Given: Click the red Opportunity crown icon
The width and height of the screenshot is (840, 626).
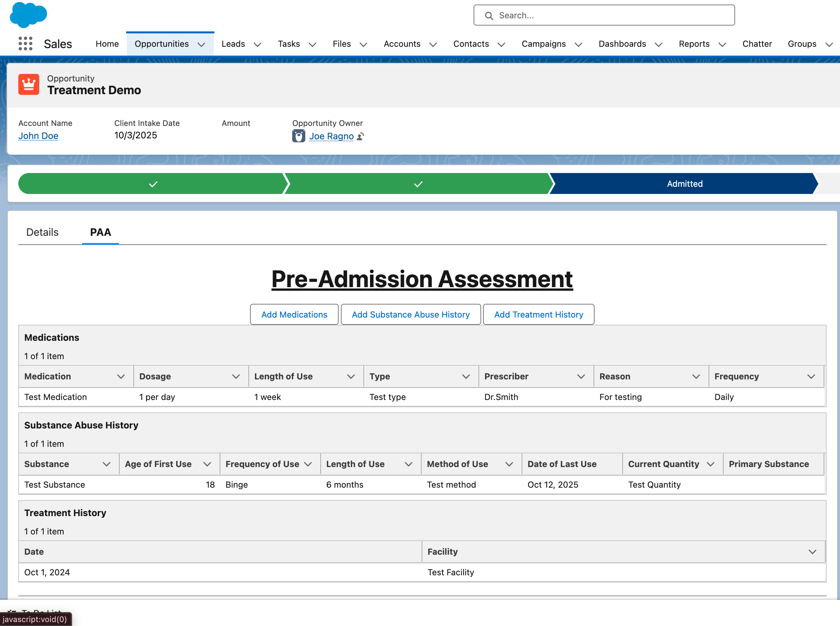Looking at the screenshot, I should pos(29,84).
